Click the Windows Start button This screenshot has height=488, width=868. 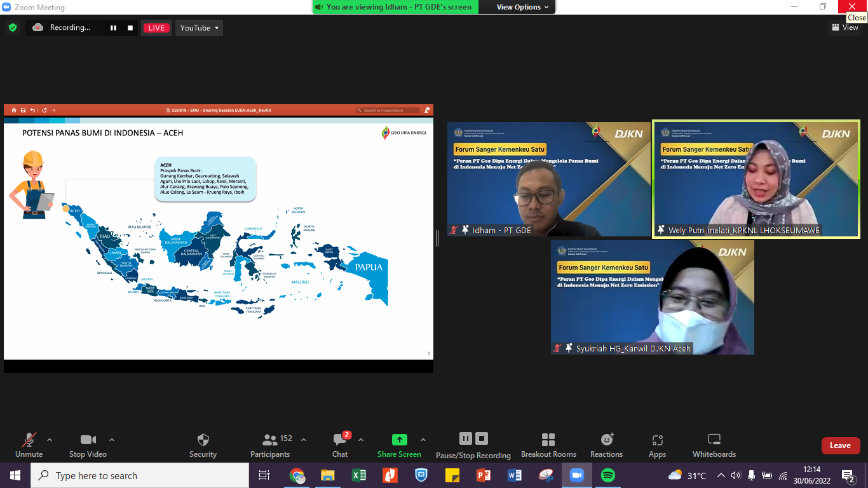click(15, 475)
